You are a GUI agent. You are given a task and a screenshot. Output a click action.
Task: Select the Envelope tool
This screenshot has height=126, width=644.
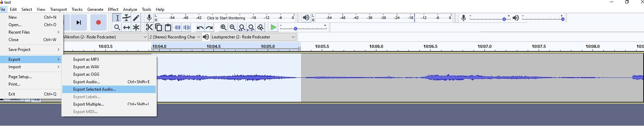(x=126, y=18)
